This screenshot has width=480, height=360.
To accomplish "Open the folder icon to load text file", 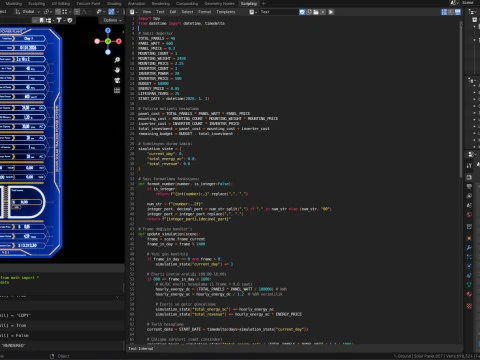I will [315, 12].
